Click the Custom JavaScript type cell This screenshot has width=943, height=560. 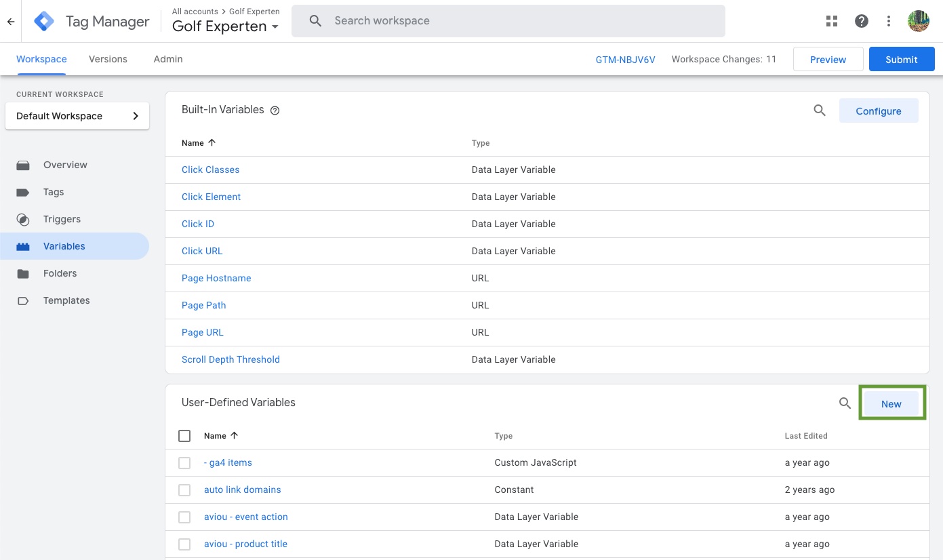pos(536,462)
